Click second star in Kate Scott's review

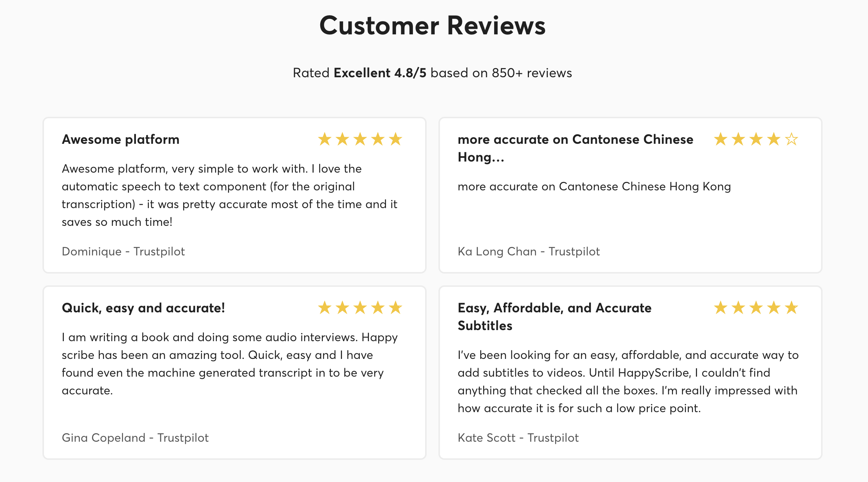[x=738, y=308]
